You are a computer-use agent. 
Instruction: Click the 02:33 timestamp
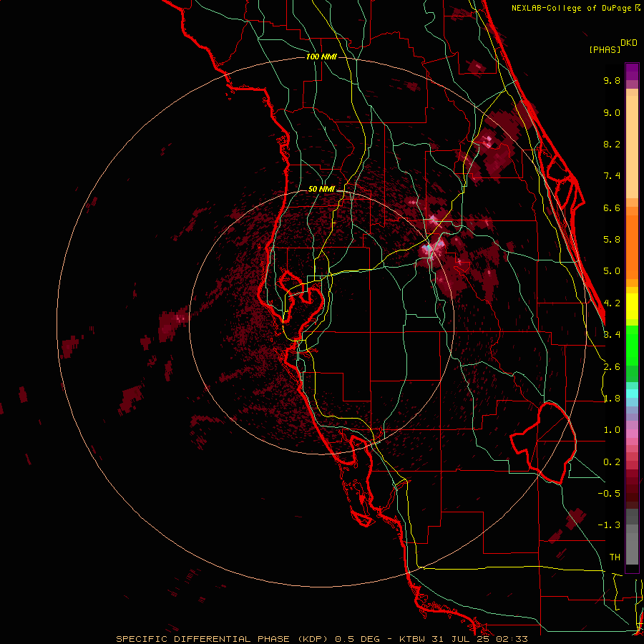point(512,639)
